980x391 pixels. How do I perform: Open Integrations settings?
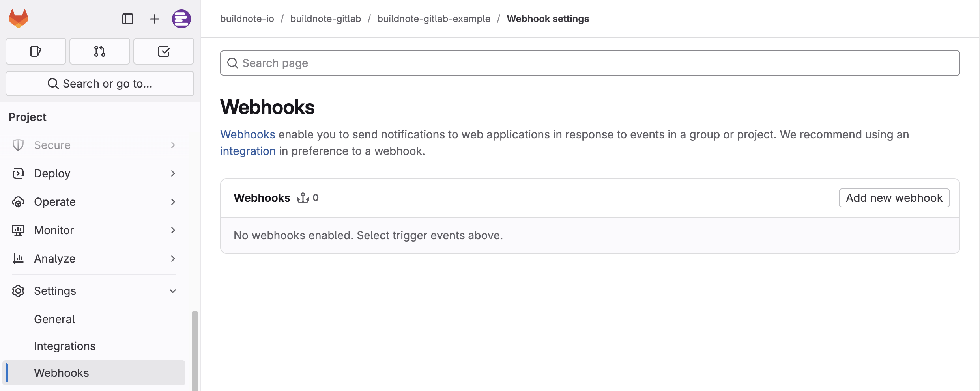[x=65, y=346]
